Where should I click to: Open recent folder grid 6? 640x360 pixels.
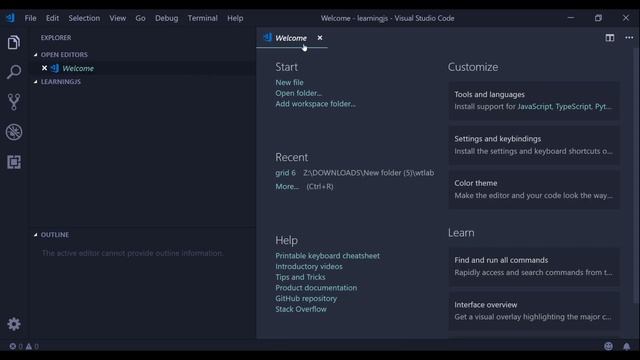[285, 173]
